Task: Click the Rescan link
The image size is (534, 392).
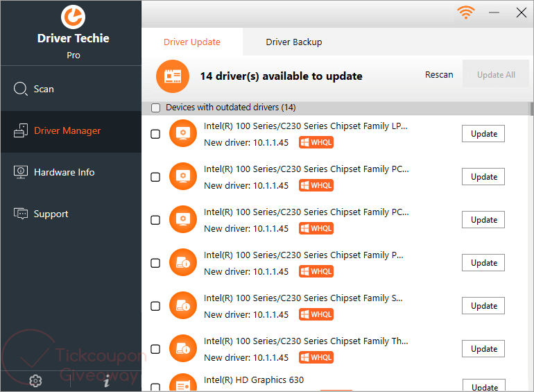Action: [439, 75]
